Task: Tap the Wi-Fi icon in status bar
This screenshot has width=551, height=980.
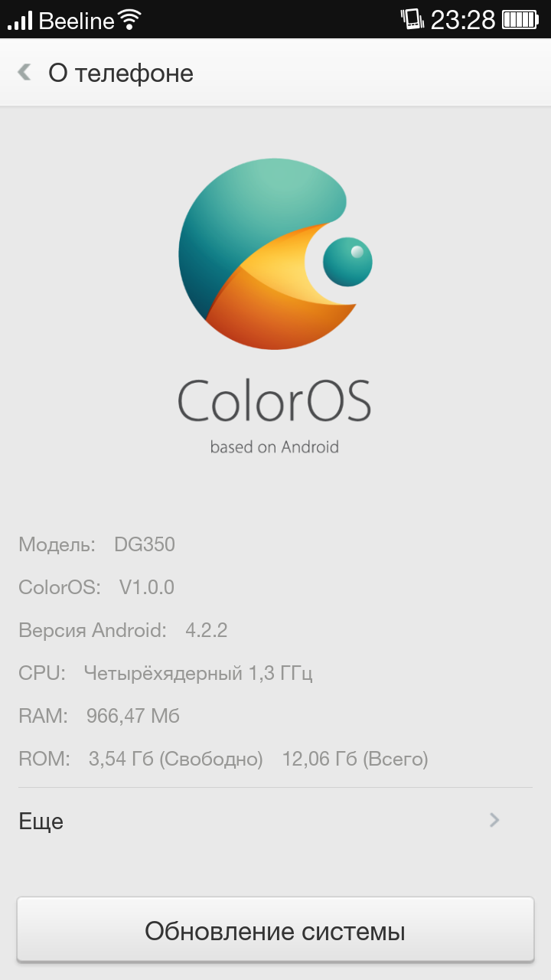Action: pos(129,20)
